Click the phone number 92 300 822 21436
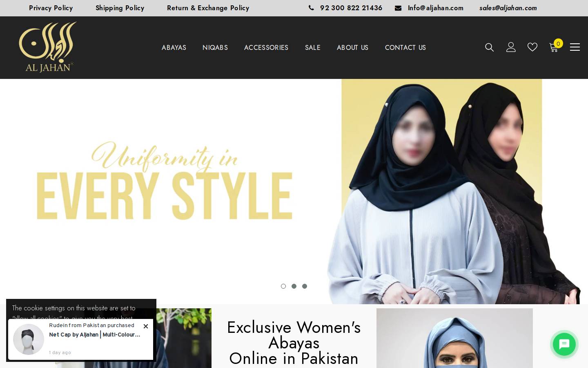Screen dimensions: 588x368 pyautogui.click(x=351, y=8)
